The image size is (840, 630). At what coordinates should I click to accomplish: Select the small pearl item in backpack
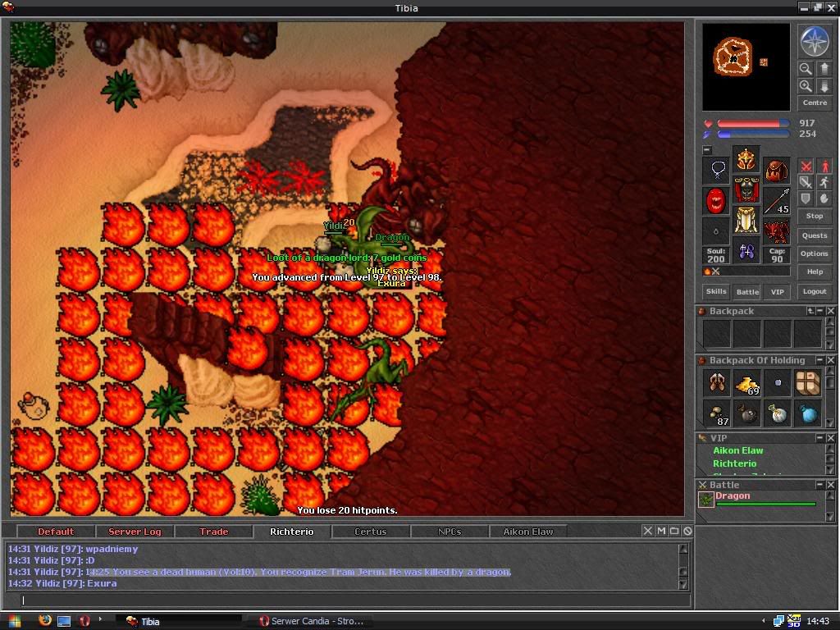tap(778, 383)
